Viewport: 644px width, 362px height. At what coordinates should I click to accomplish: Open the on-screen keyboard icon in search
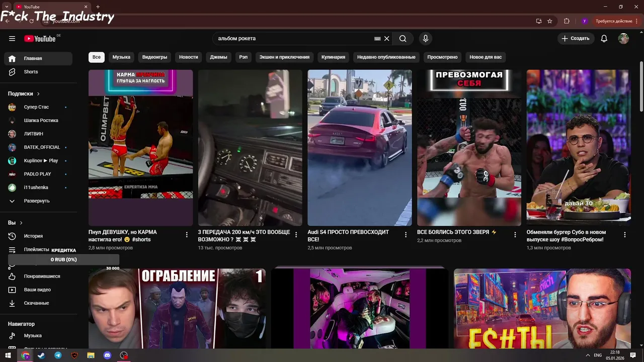(x=377, y=38)
